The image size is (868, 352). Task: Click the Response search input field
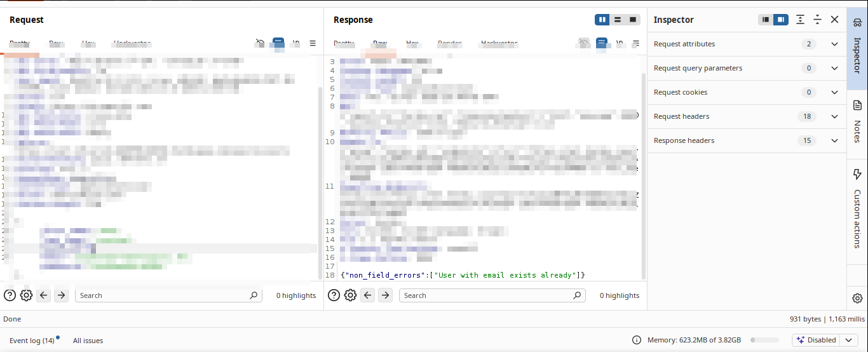coord(486,295)
